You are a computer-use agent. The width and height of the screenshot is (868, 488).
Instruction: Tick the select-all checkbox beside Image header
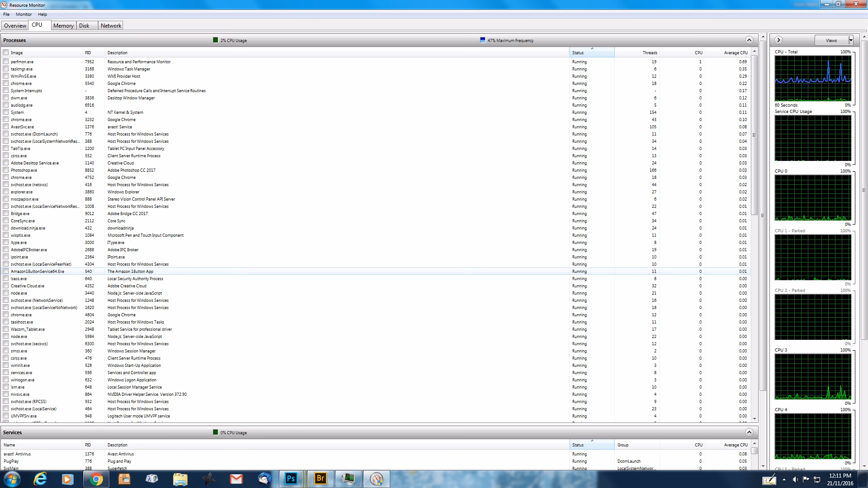point(6,52)
